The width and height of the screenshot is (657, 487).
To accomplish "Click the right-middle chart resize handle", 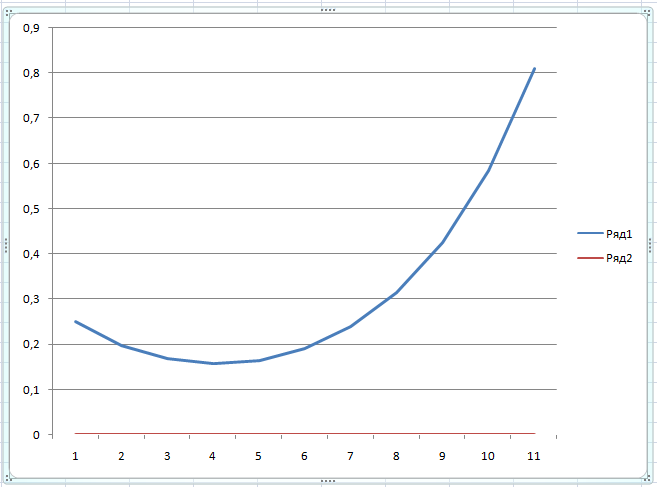I will (650, 245).
